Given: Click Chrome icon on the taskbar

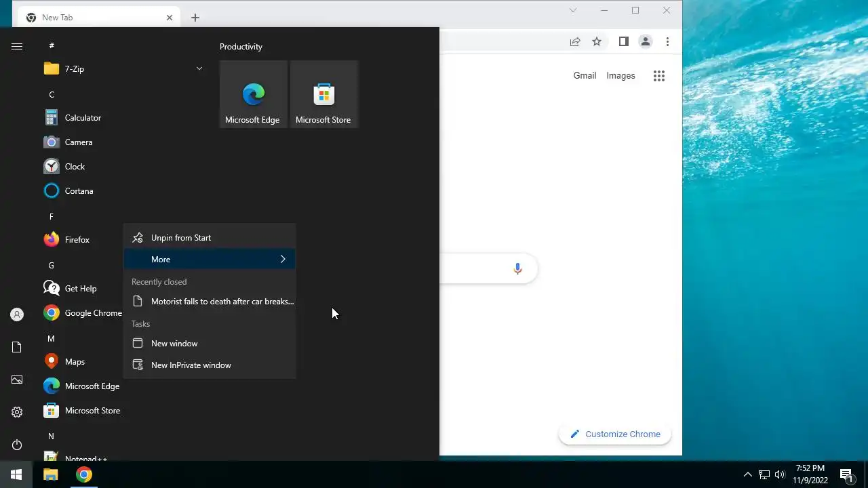Looking at the screenshot, I should [x=84, y=474].
